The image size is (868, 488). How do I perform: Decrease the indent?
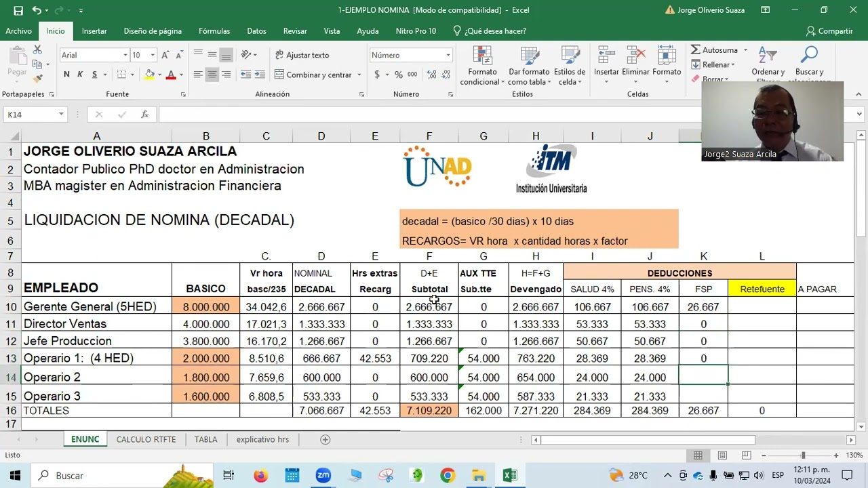point(245,75)
